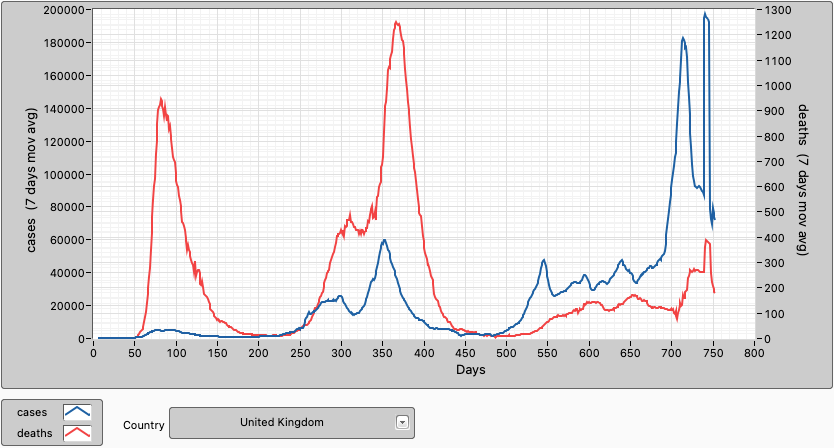The width and height of the screenshot is (834, 448).
Task: Click the 1300 tick label on deaths axis
Action: click(779, 10)
